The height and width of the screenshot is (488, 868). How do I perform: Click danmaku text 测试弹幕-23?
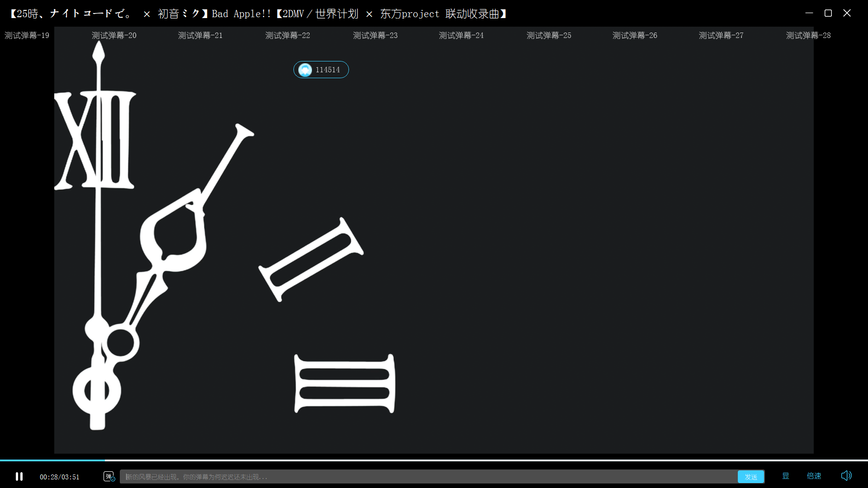click(375, 35)
